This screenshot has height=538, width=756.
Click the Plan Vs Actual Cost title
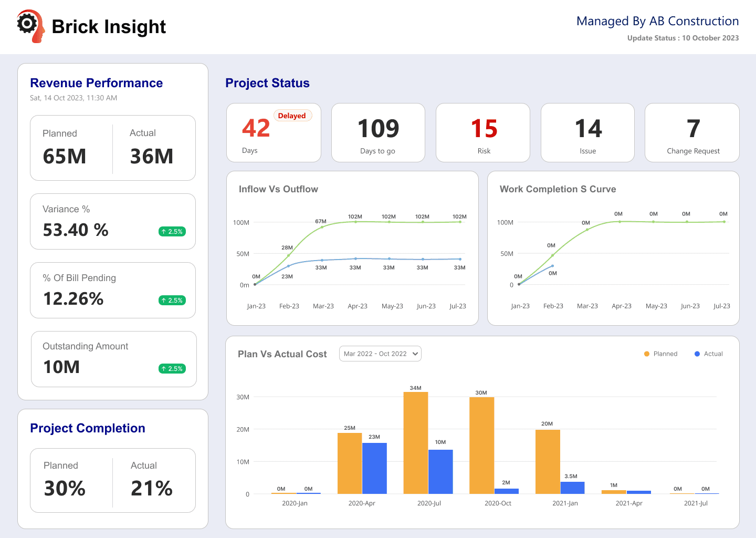pyautogui.click(x=282, y=354)
